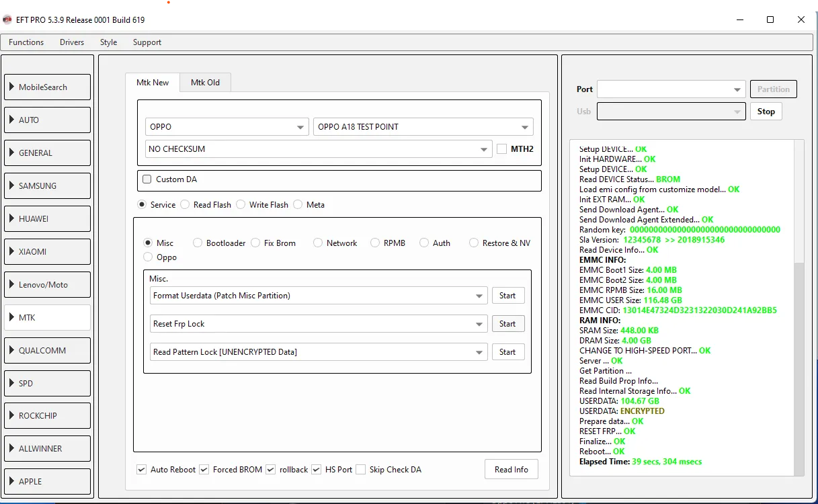Image resolution: width=818 pixels, height=504 pixels.
Task: Enable the Custom DA checkbox
Action: click(147, 179)
